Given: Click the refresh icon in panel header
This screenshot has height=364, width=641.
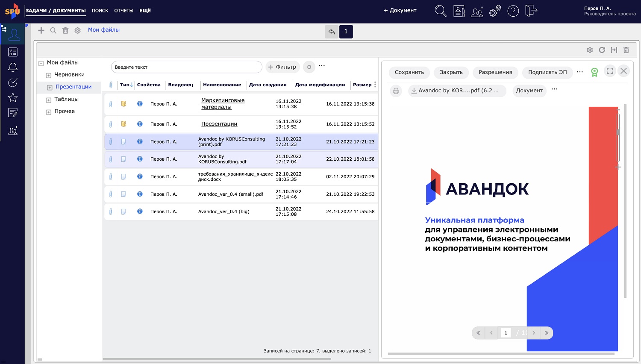Looking at the screenshot, I should click(x=602, y=50).
